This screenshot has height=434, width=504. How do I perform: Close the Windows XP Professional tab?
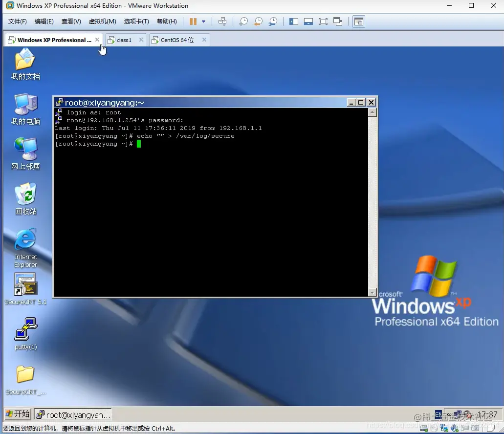click(97, 40)
